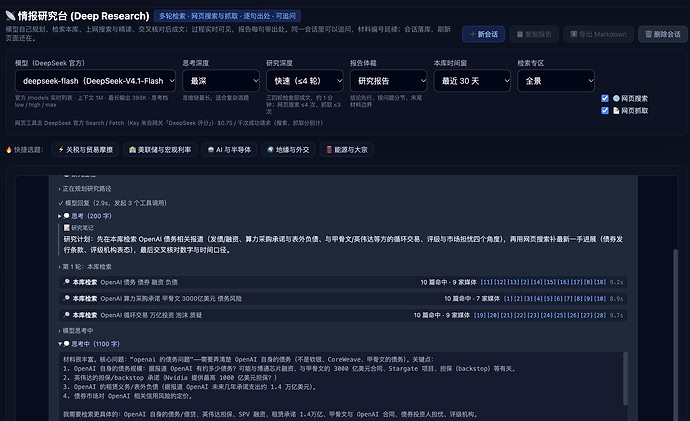Select the AI 与半导体 quick topic
Screen dimensions: 690x421
(229, 150)
